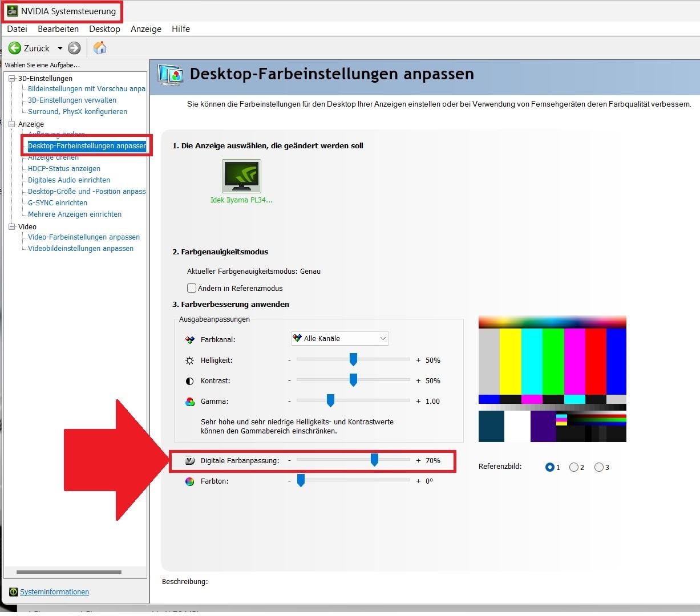
Task: Click the Kontrast slider handle
Action: [x=353, y=380]
